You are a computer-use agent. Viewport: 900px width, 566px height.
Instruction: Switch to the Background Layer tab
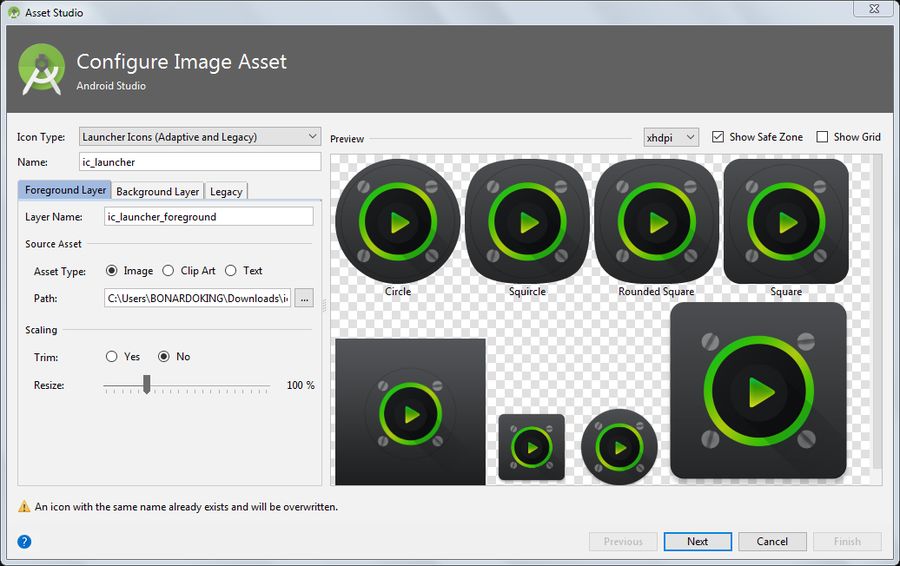[158, 191]
